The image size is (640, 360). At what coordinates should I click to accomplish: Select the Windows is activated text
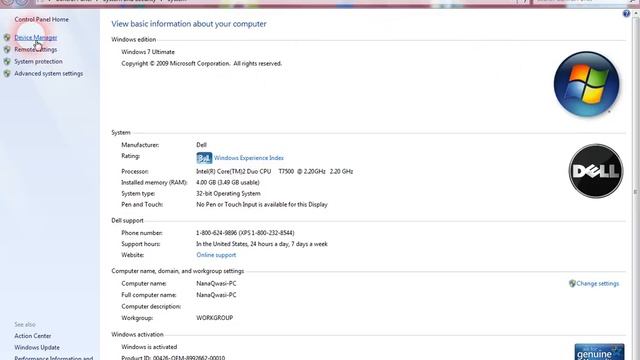point(149,347)
